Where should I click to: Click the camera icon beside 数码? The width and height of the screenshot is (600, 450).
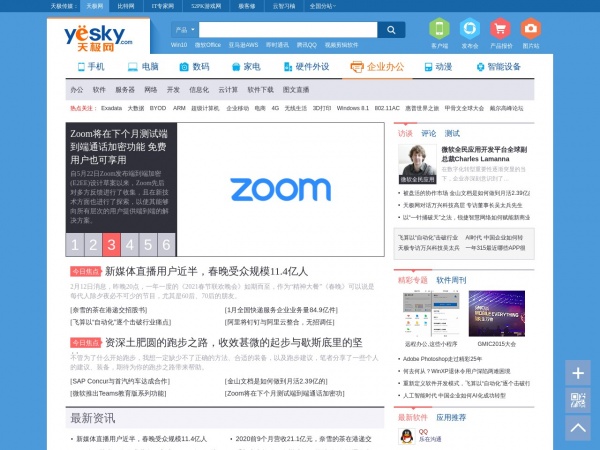(184, 67)
